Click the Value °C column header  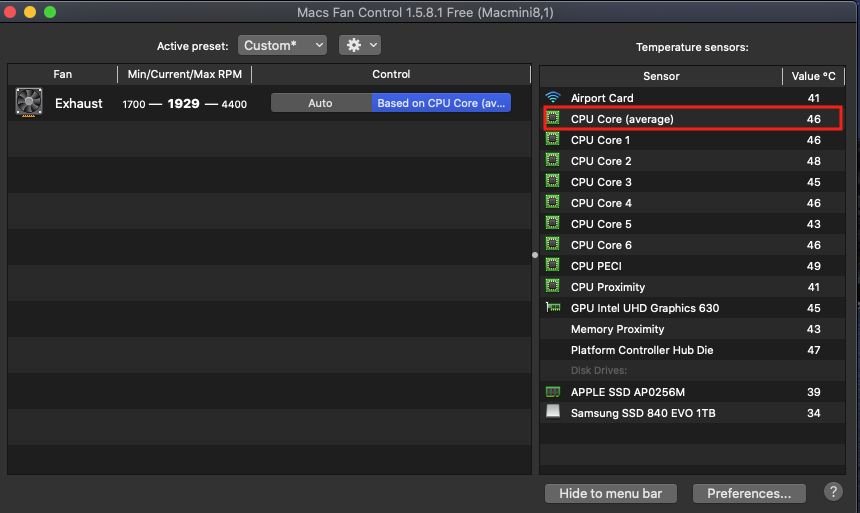click(813, 76)
